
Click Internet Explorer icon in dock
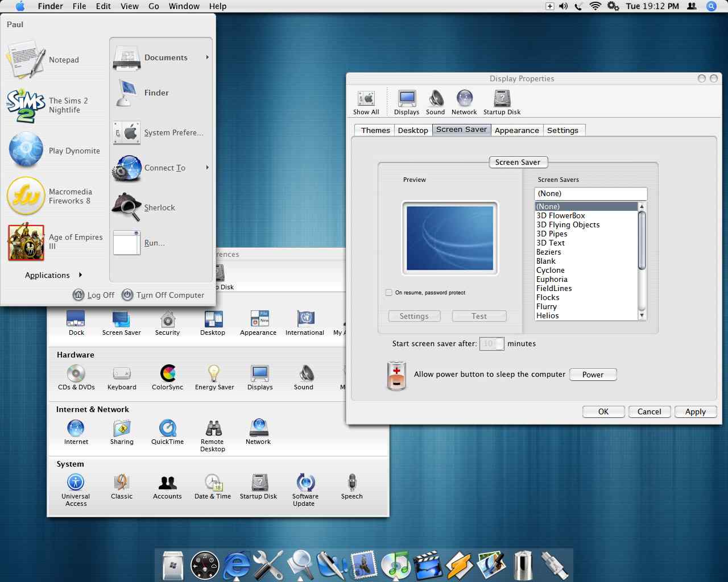click(x=237, y=566)
